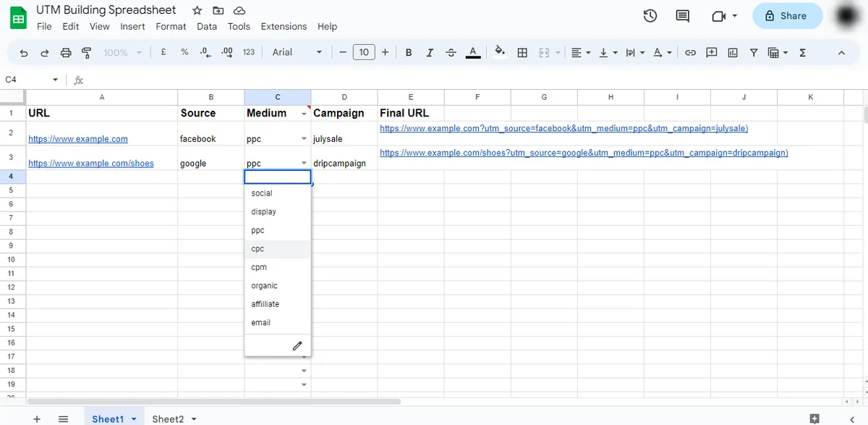Screen dimensions: 868x425
Task: Toggle italic formatting
Action: (x=430, y=52)
